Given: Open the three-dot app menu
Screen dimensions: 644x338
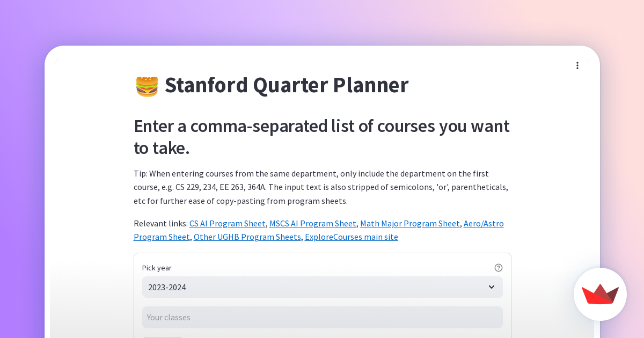Looking at the screenshot, I should 577,65.
